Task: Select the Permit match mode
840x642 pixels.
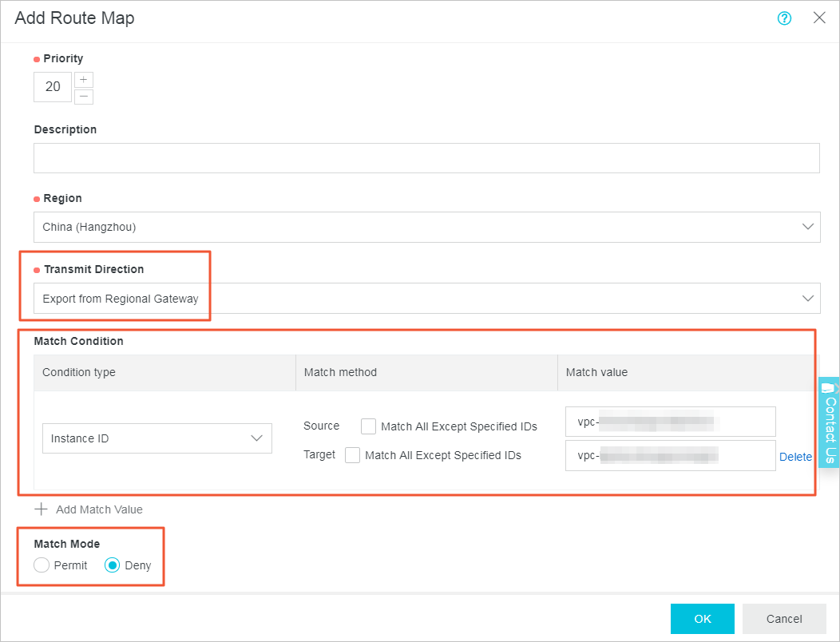Action: (x=42, y=565)
